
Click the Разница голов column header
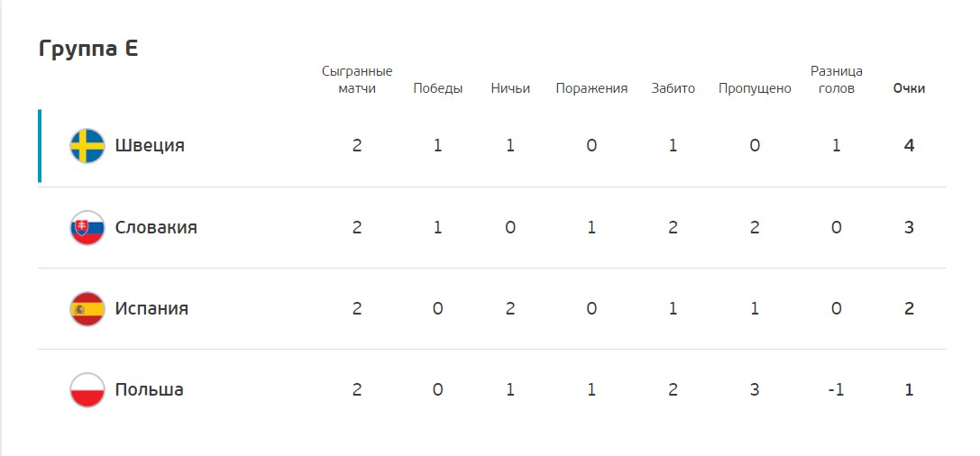click(836, 80)
